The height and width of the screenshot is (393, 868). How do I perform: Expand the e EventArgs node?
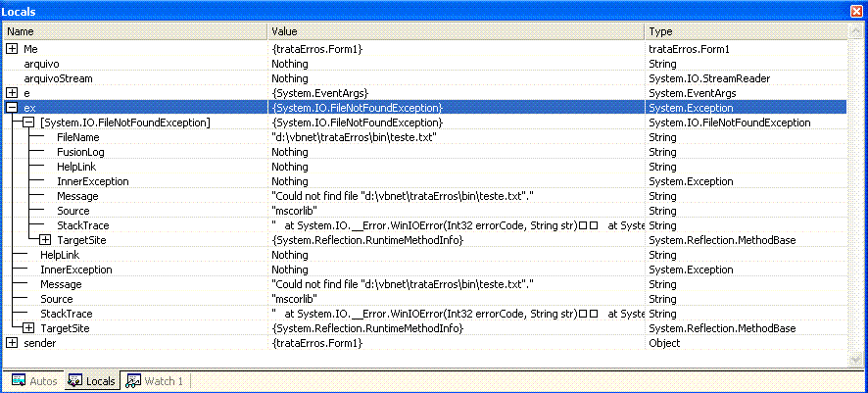(12, 93)
